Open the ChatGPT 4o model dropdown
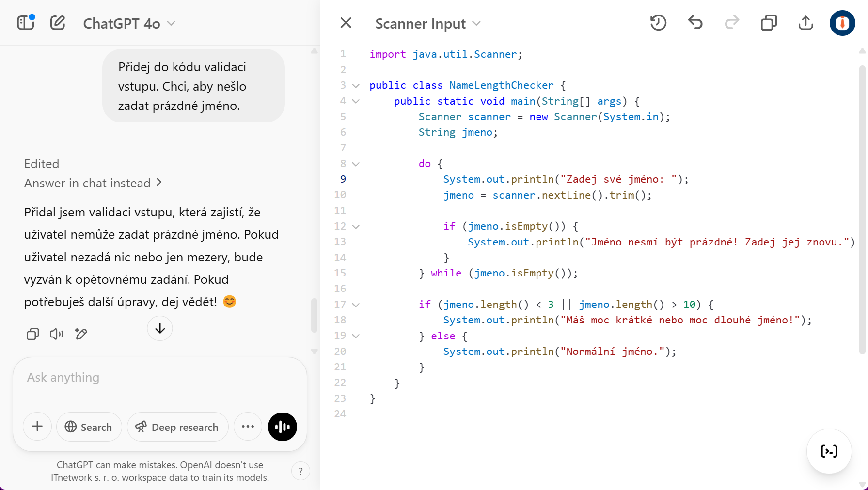868x490 pixels. click(129, 23)
